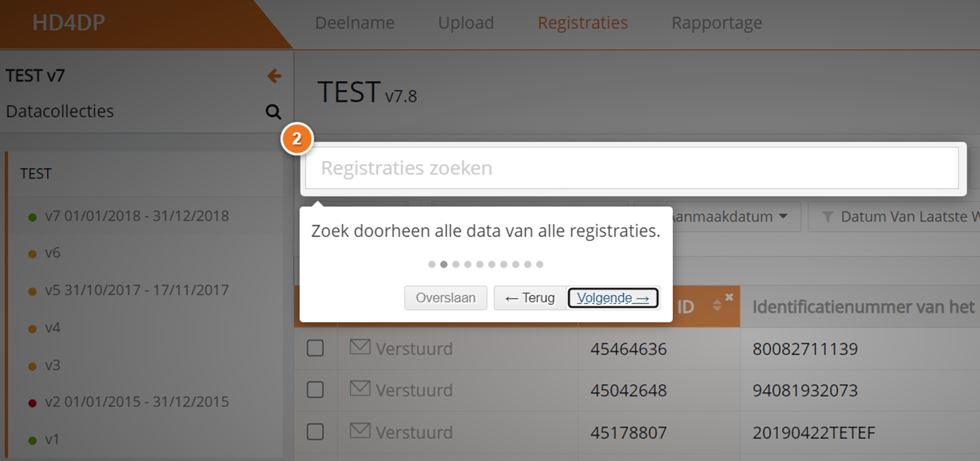This screenshot has width=980, height=461.
Task: Open the Upload tab
Action: (x=465, y=23)
